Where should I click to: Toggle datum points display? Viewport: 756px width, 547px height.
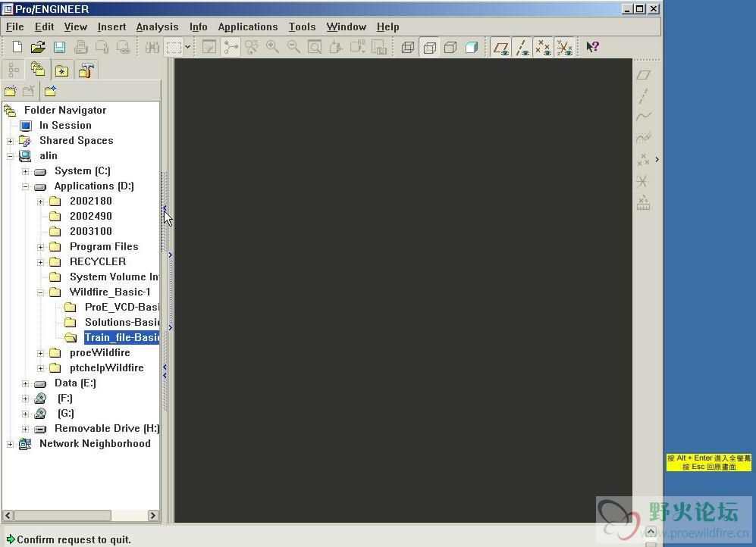pyautogui.click(x=544, y=47)
